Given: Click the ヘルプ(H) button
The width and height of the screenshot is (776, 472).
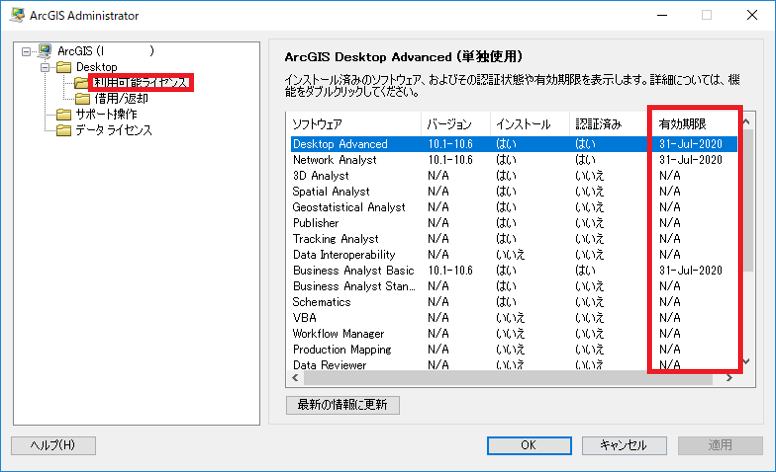Looking at the screenshot, I should 53,445.
